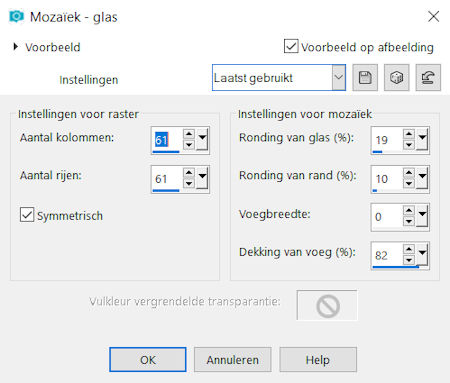
Task: Toggle the Symmetrisch checkbox
Action: point(27,215)
